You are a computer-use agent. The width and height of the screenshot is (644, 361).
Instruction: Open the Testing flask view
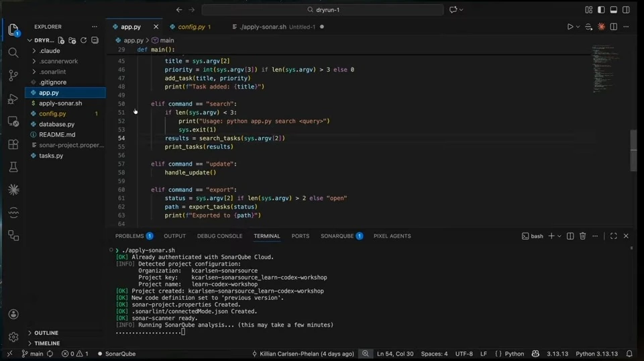(13, 166)
